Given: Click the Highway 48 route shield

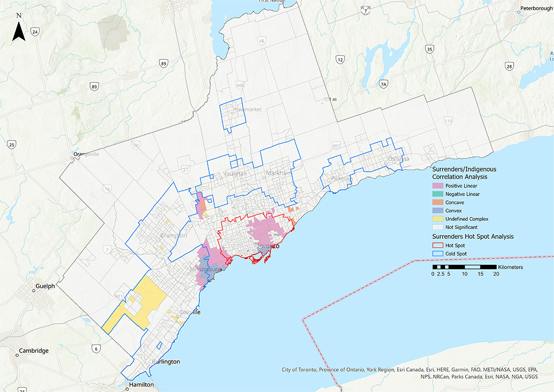Looking at the screenshot, I should [261, 41].
